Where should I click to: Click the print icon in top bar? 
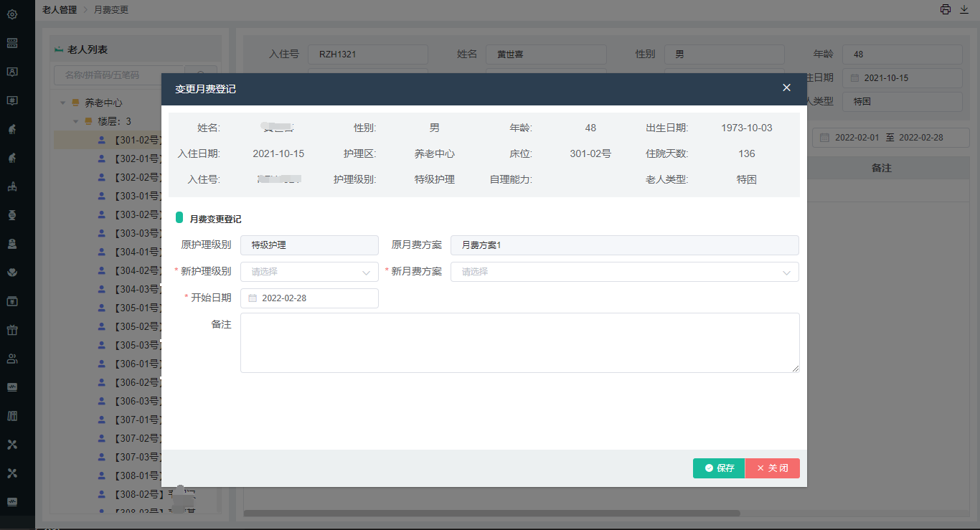pos(946,9)
